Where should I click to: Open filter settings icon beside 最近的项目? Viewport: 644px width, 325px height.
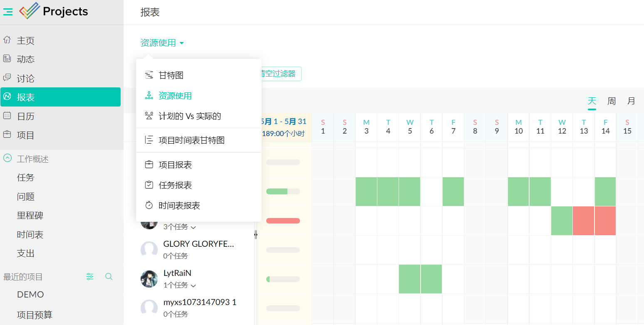pyautogui.click(x=90, y=277)
